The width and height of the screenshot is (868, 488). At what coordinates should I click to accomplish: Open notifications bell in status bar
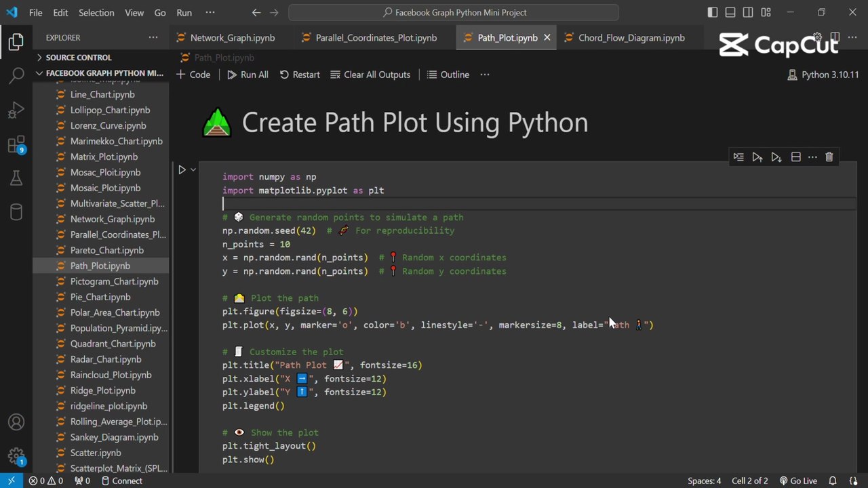[x=833, y=481]
